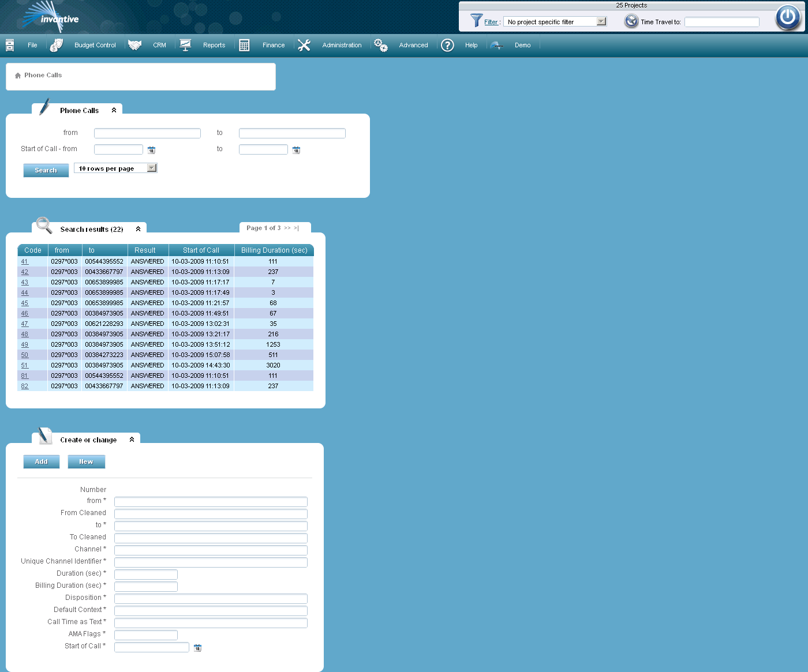This screenshot has height=672, width=808.
Task: Click the filter funnel icon
Action: click(476, 21)
